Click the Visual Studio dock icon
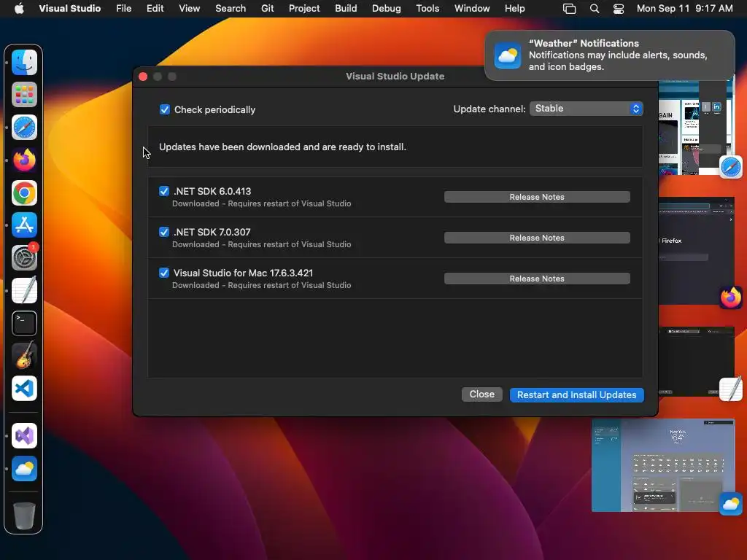Image resolution: width=747 pixels, height=560 pixels. (x=24, y=436)
